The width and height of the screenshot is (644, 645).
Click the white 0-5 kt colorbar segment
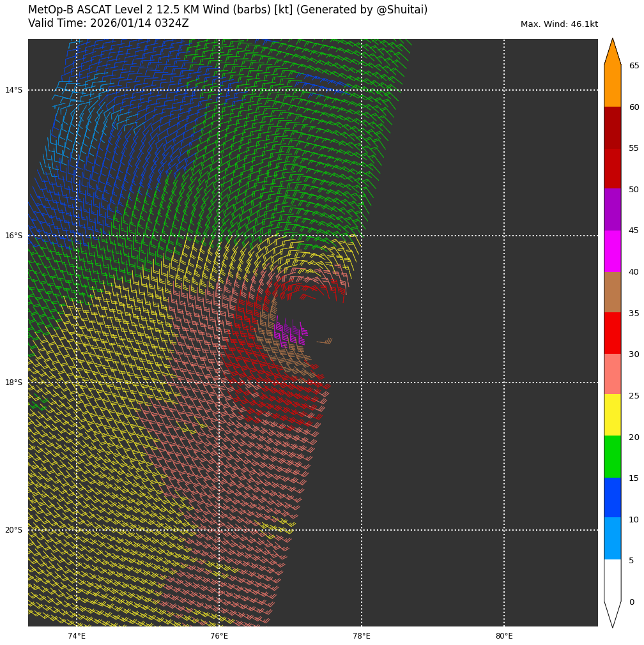[x=612, y=580]
